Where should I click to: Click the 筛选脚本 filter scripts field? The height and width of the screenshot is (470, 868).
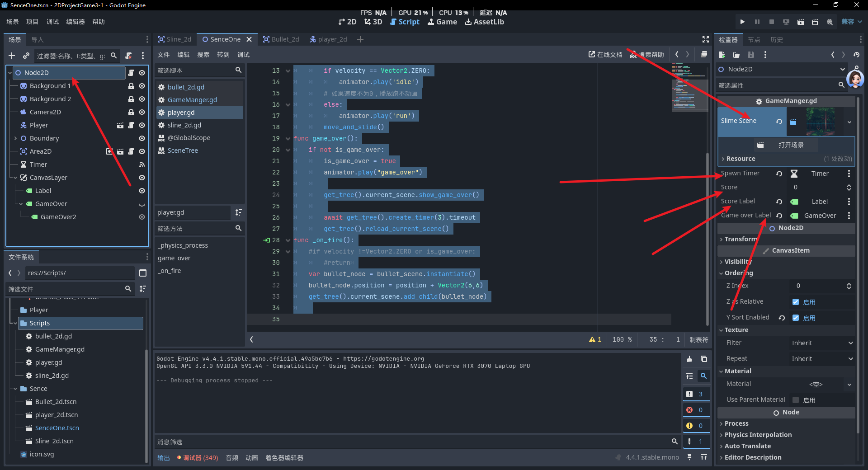click(194, 70)
